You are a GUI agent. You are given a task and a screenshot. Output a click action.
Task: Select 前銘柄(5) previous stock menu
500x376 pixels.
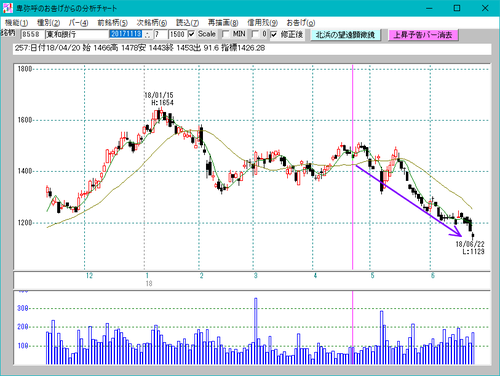point(112,23)
